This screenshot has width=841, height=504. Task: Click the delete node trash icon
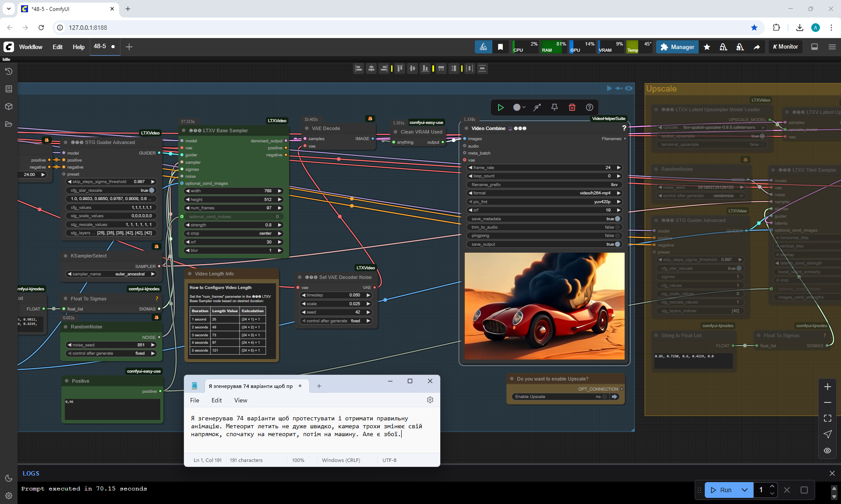click(572, 107)
